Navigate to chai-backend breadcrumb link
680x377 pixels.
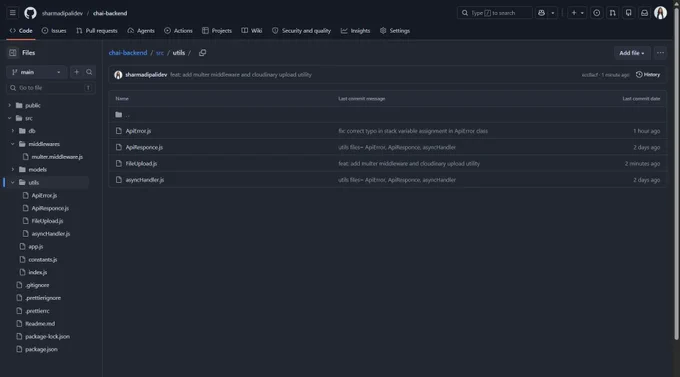coord(128,53)
